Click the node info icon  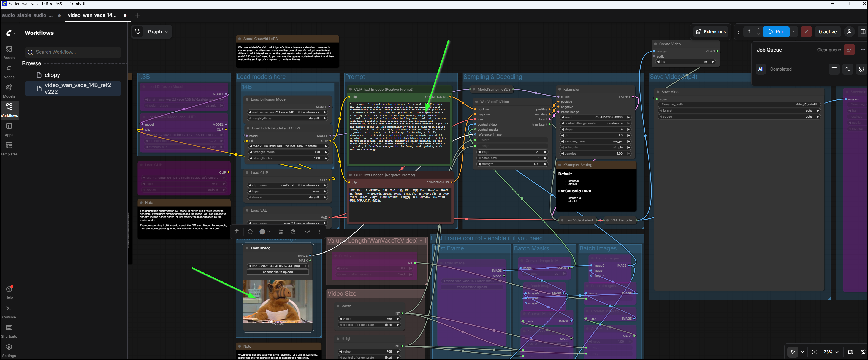[x=250, y=232]
